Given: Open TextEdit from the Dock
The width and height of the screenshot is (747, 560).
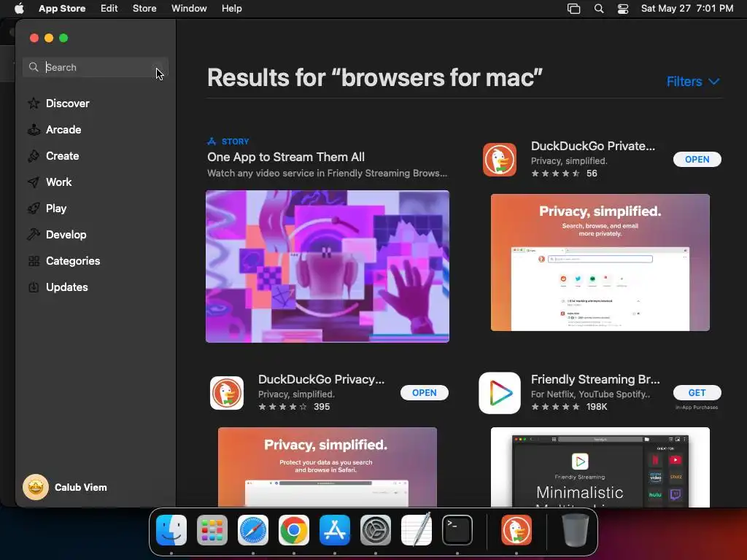Looking at the screenshot, I should 417,530.
